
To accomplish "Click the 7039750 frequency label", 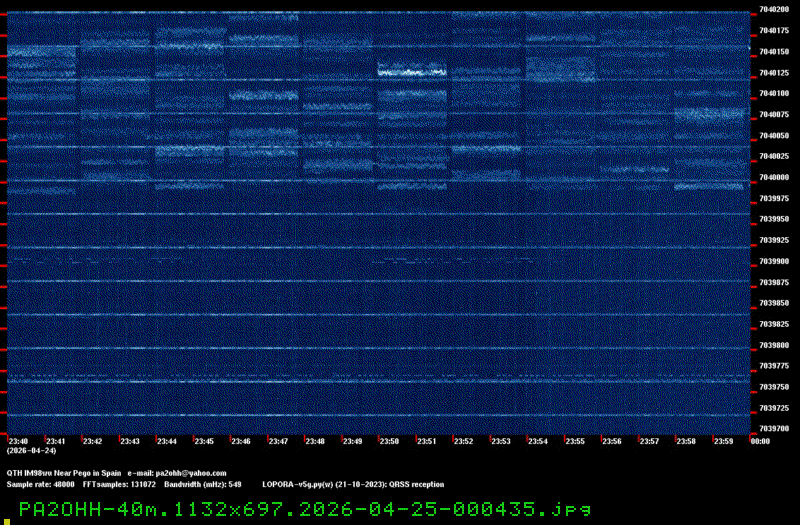I will 774,387.
